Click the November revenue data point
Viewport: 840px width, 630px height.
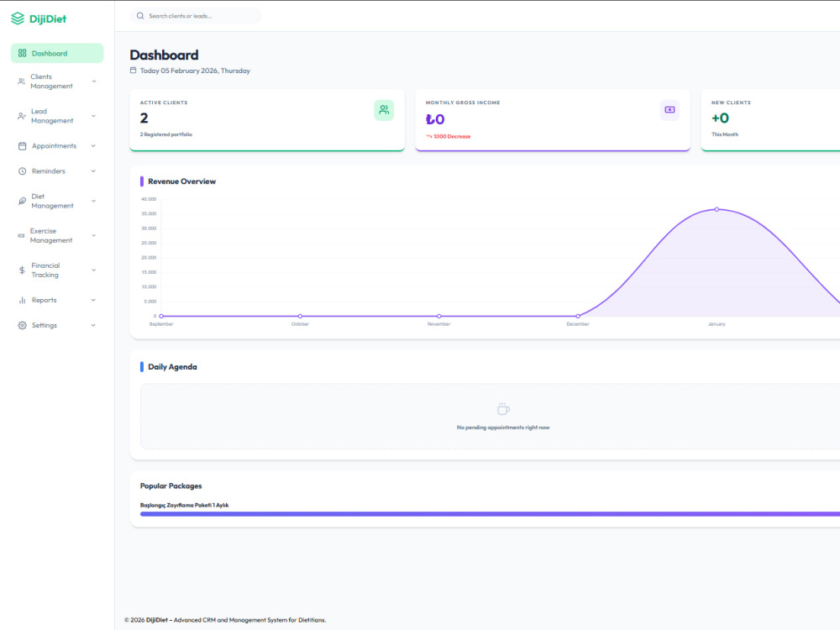coord(438,316)
